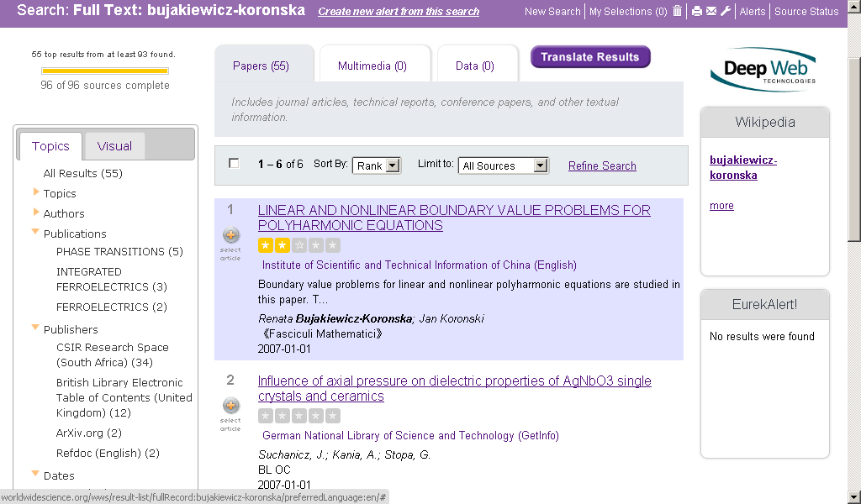Rate result 2 with fifth star

[x=333, y=416]
